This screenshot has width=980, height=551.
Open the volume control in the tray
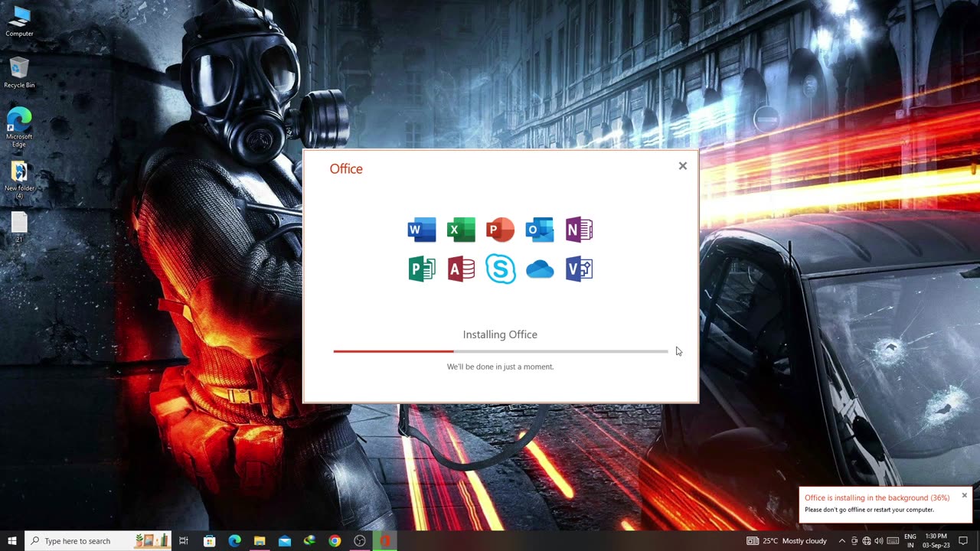[x=879, y=541]
